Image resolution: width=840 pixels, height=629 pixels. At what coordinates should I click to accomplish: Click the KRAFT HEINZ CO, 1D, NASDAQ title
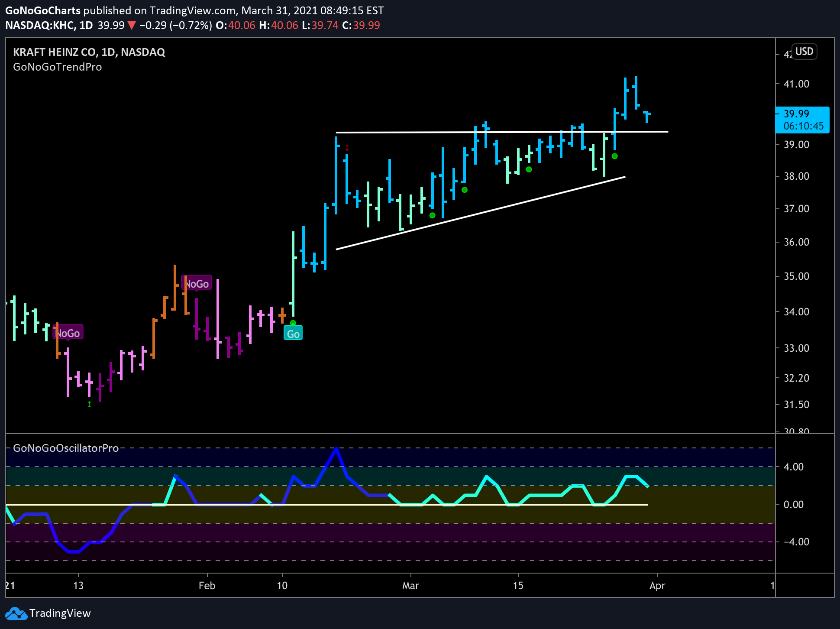(x=89, y=52)
